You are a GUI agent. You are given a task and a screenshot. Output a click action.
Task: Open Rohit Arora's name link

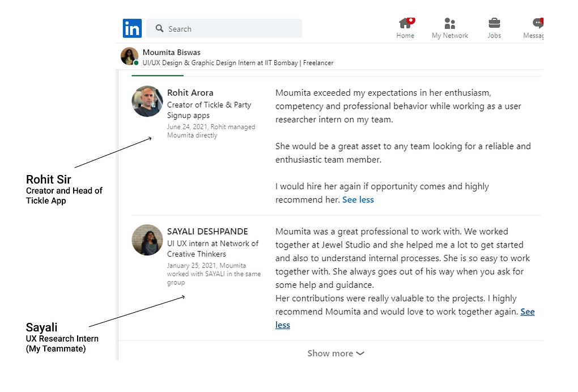[x=190, y=92]
